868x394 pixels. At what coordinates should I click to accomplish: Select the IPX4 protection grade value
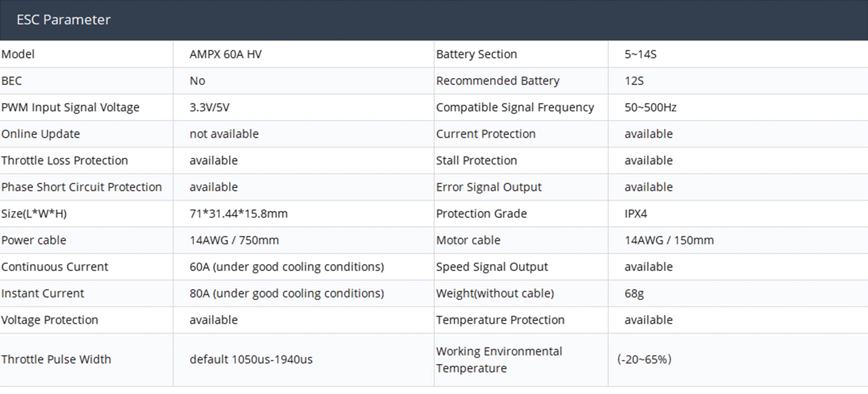635,214
